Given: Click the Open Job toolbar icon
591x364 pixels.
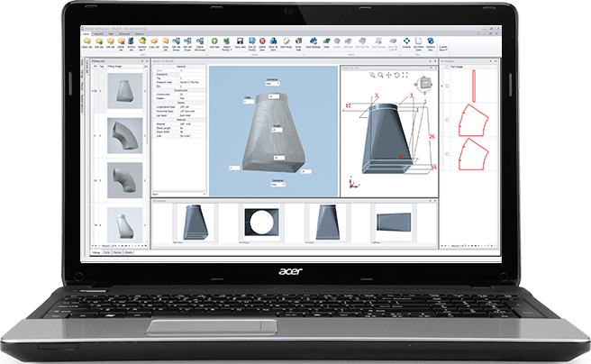Looking at the screenshot, I should (x=86, y=42).
